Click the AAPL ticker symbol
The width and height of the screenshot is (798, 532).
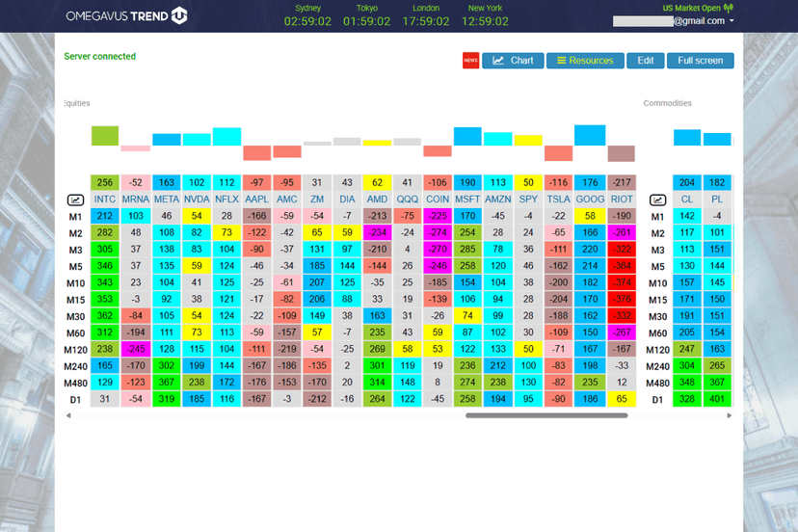[256, 199]
